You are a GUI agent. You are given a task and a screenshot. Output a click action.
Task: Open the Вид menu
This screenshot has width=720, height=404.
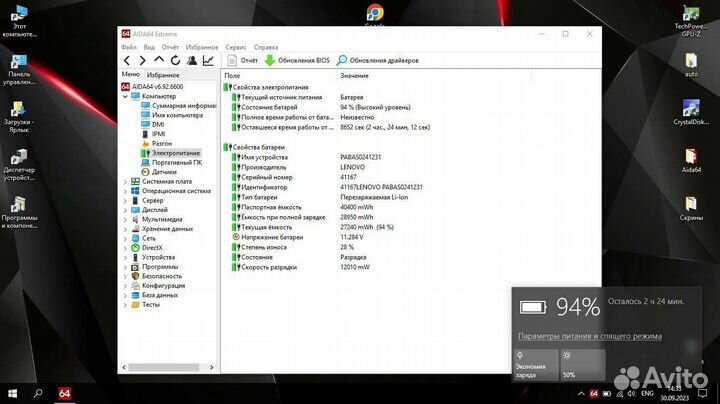coord(149,47)
